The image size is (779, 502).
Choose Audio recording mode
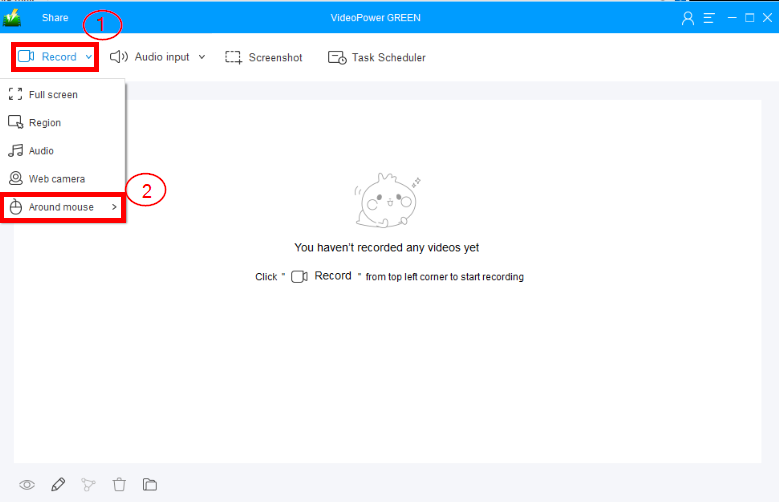tap(63, 151)
